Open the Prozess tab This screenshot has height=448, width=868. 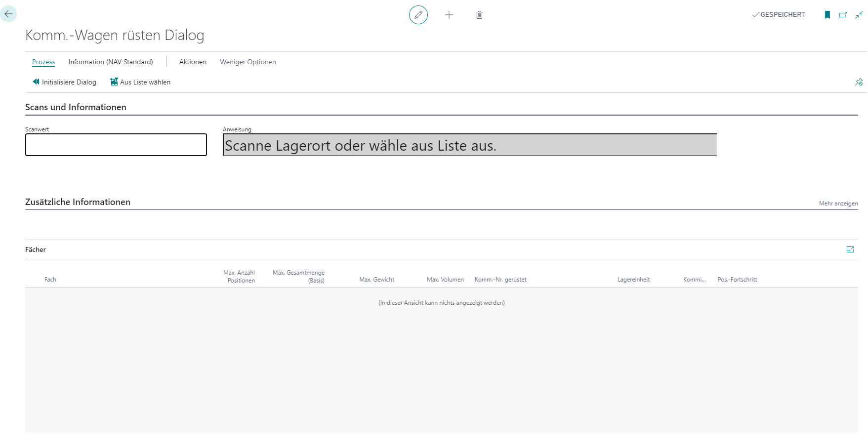tap(43, 62)
